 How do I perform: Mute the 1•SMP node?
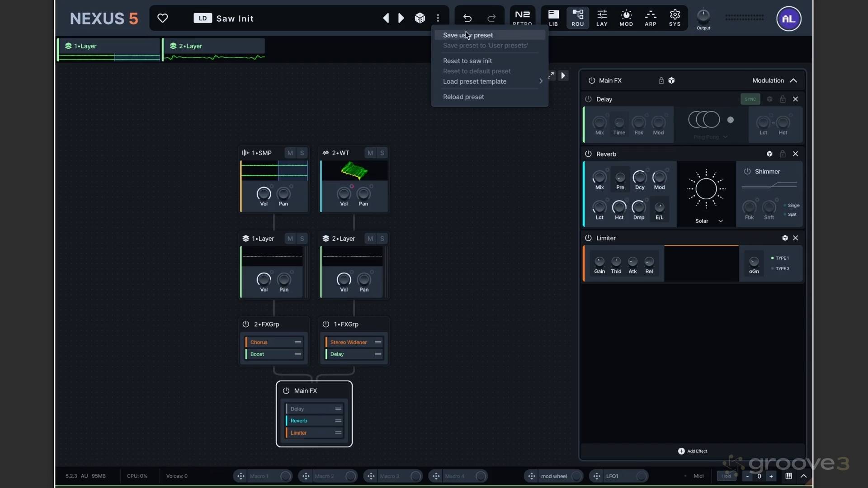pyautogui.click(x=290, y=153)
